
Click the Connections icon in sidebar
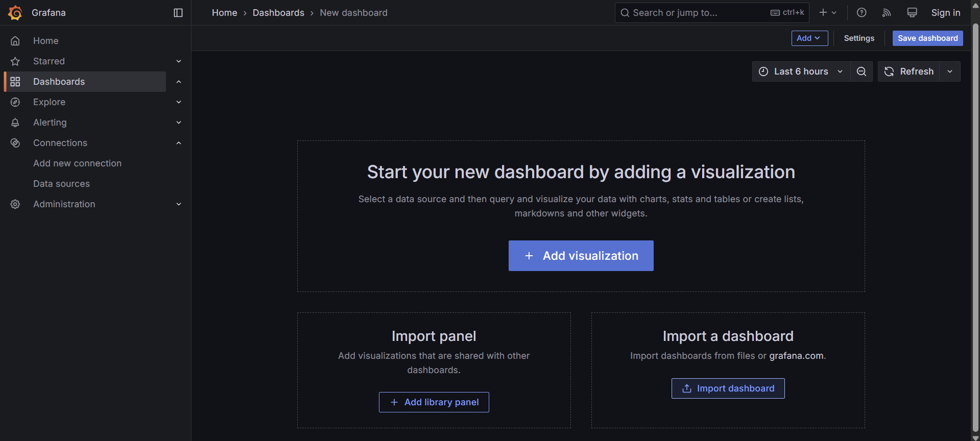pyautogui.click(x=15, y=143)
